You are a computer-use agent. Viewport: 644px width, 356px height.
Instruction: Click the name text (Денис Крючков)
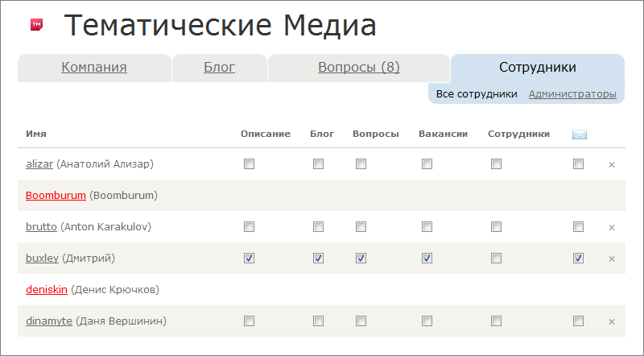point(115,290)
